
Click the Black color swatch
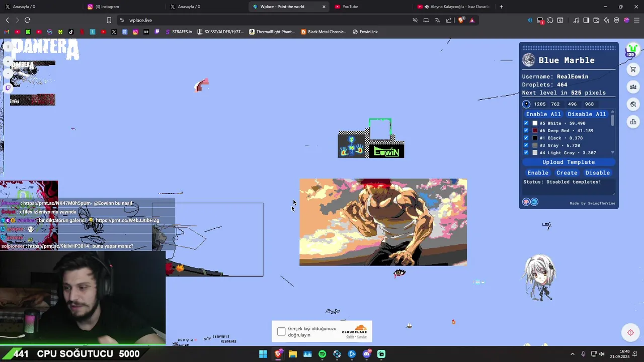tap(535, 138)
